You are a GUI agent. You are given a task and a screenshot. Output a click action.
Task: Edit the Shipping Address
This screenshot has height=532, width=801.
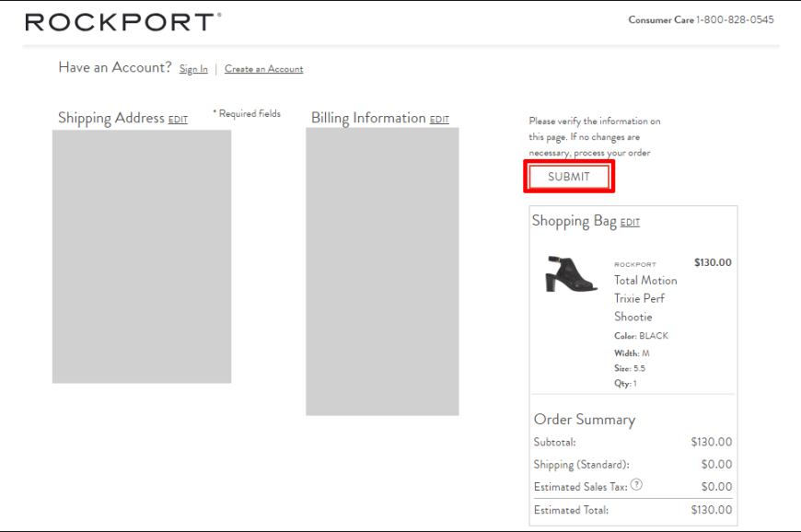[x=178, y=120]
